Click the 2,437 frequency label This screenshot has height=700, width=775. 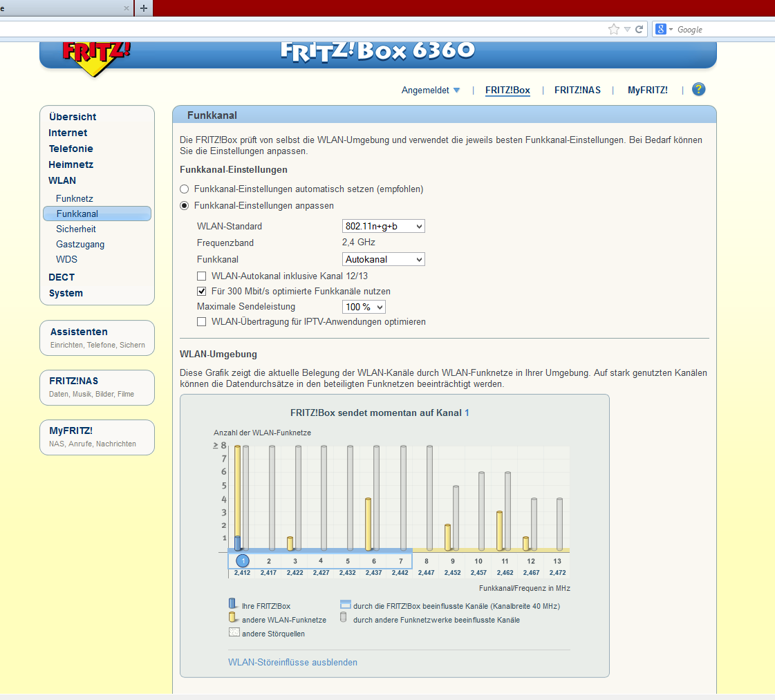click(x=373, y=573)
